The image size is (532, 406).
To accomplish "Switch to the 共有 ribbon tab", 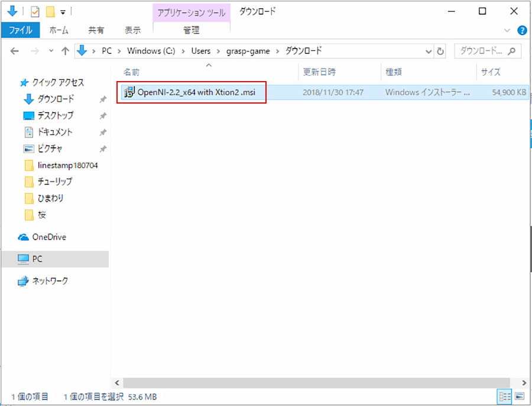I will pyautogui.click(x=96, y=30).
